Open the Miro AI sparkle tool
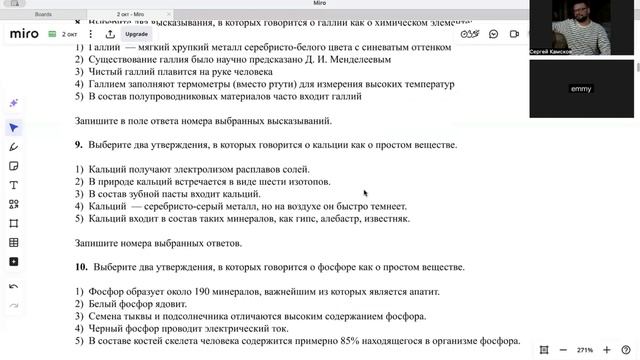 click(13, 103)
